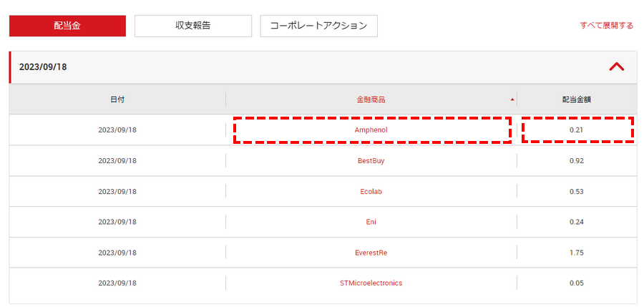Click the date in the Eni row
The height and width of the screenshot is (307, 644).
pos(117,222)
